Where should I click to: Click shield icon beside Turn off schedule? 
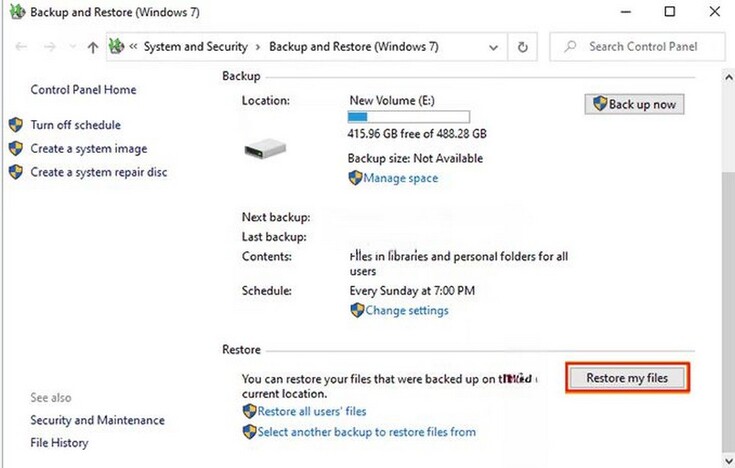[16, 125]
